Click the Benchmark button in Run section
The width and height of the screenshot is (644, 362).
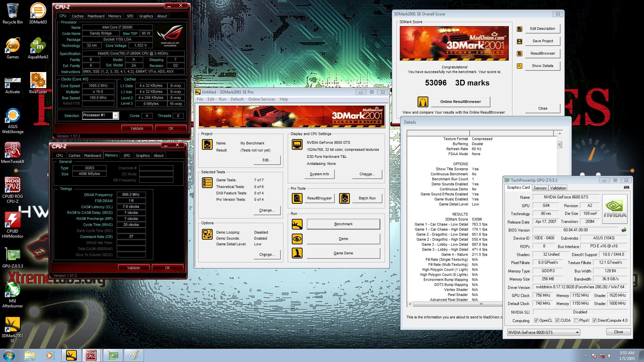tap(343, 224)
